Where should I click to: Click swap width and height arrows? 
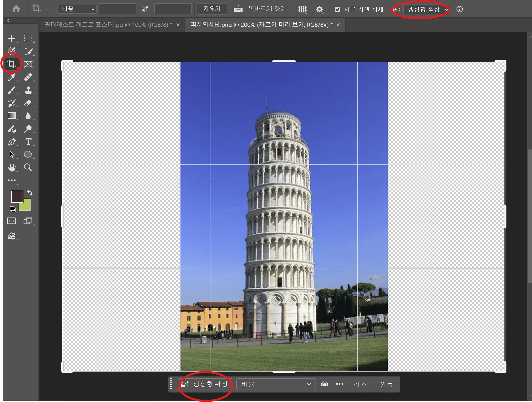(x=145, y=9)
